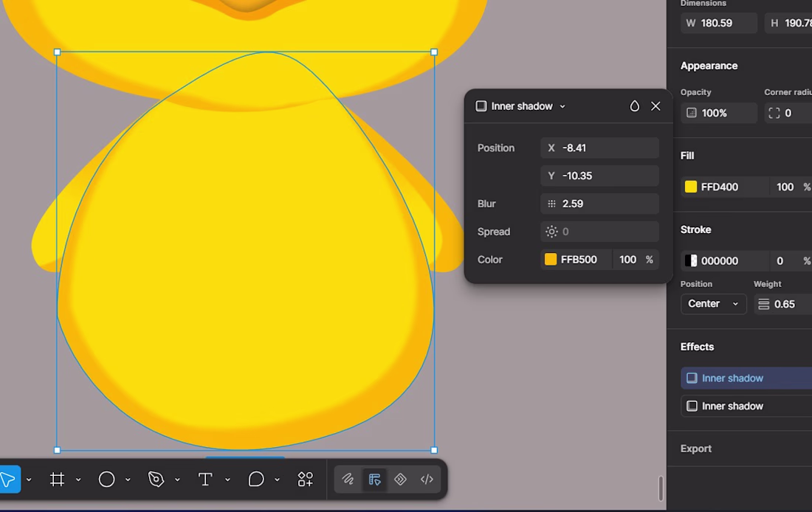Select the Comment tool

pyautogui.click(x=256, y=480)
